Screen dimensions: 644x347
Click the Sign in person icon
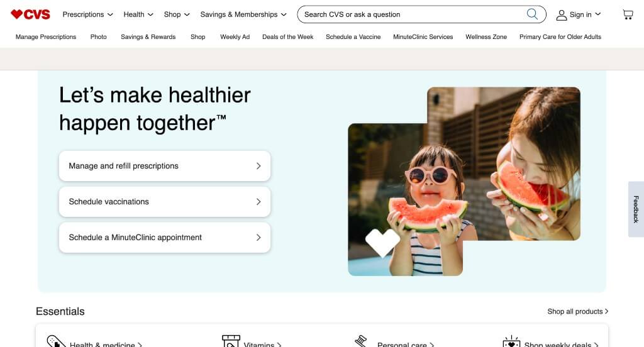(x=561, y=15)
